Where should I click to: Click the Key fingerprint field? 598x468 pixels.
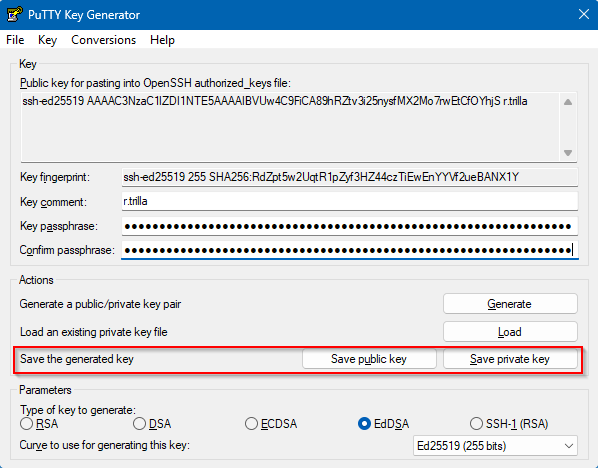350,177
